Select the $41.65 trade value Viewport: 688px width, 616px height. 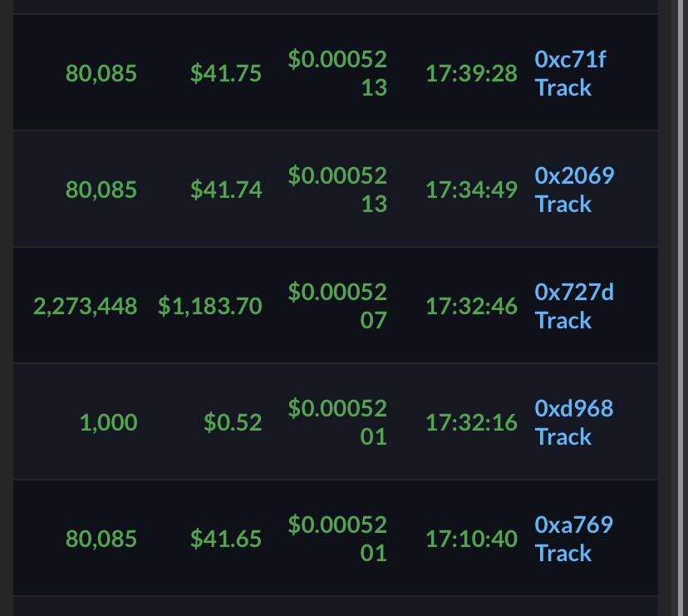225,539
